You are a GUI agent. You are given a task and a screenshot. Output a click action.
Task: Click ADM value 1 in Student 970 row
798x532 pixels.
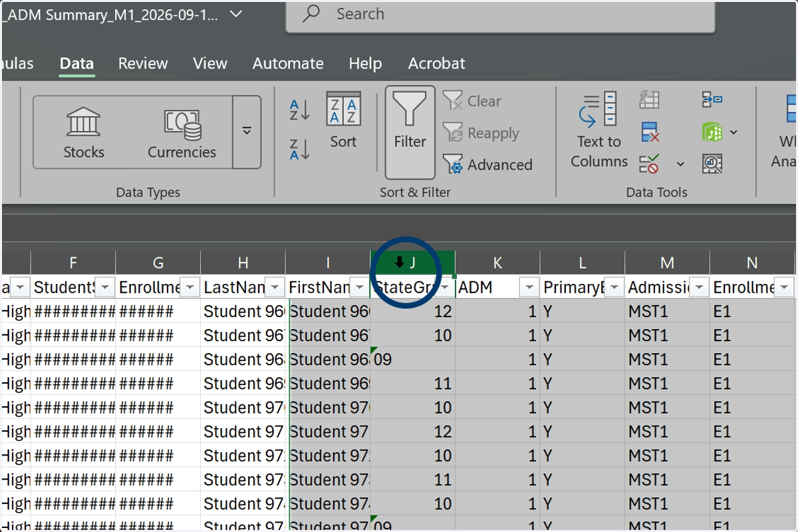(x=497, y=408)
